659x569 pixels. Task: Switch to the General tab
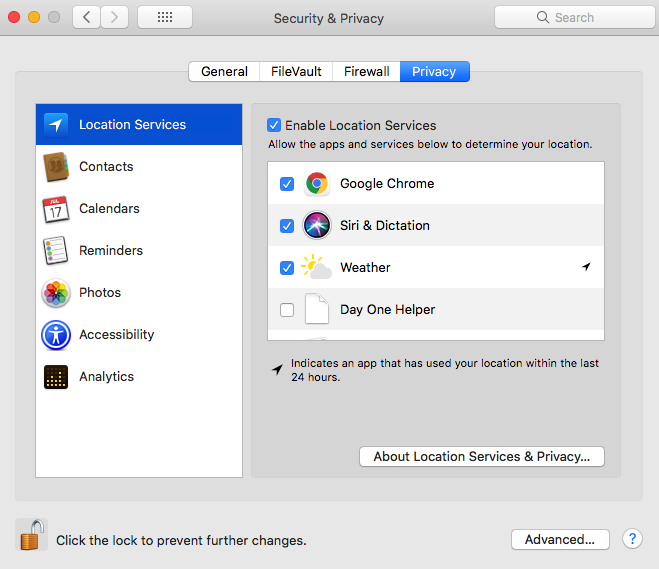point(224,71)
